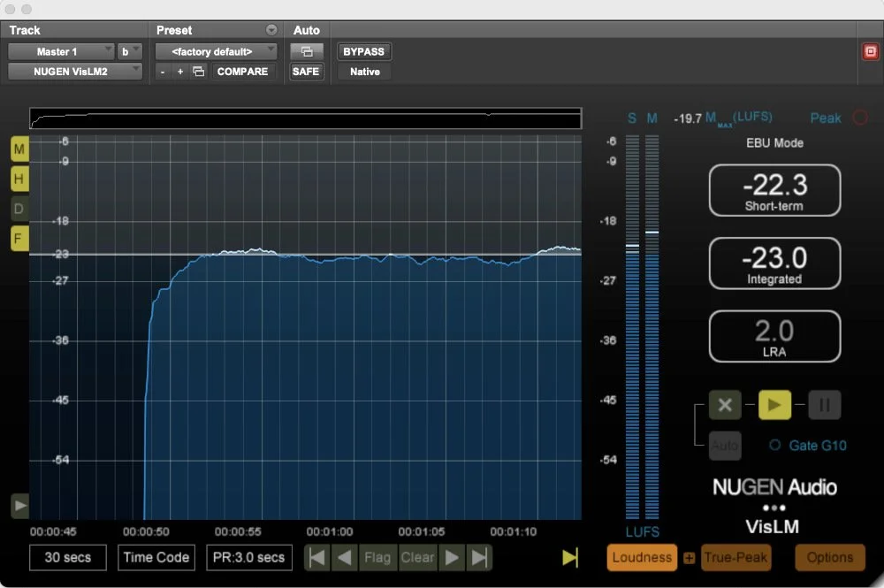Open the NUGEN VisLM2 plugin selector
The width and height of the screenshot is (884, 588).
tap(75, 72)
